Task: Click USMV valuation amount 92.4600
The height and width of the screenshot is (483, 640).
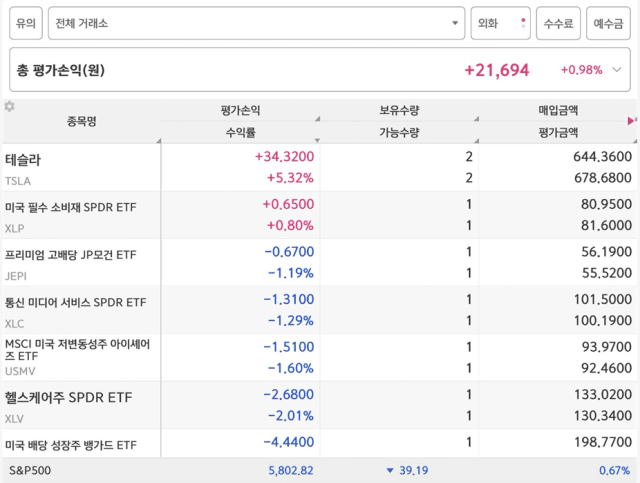Action: pos(607,368)
